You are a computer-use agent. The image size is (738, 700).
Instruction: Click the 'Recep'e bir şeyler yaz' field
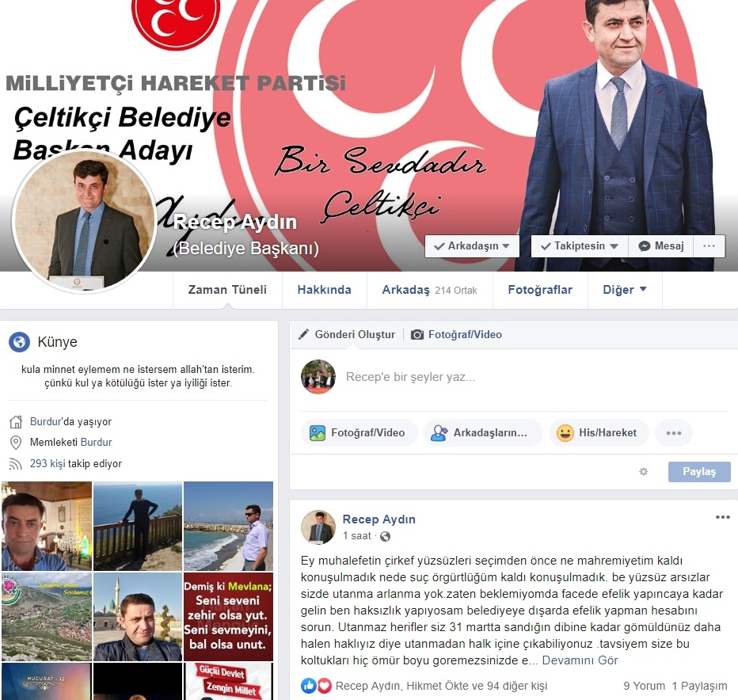click(x=537, y=377)
